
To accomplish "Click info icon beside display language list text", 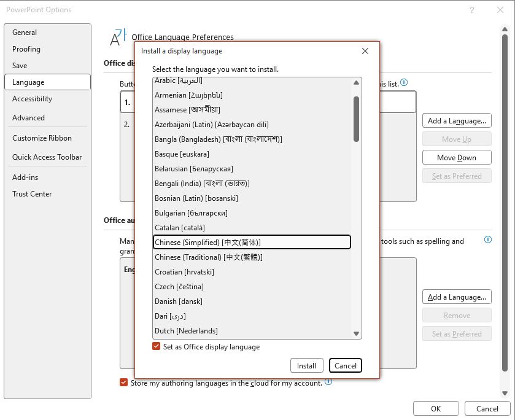I will coord(405,82).
